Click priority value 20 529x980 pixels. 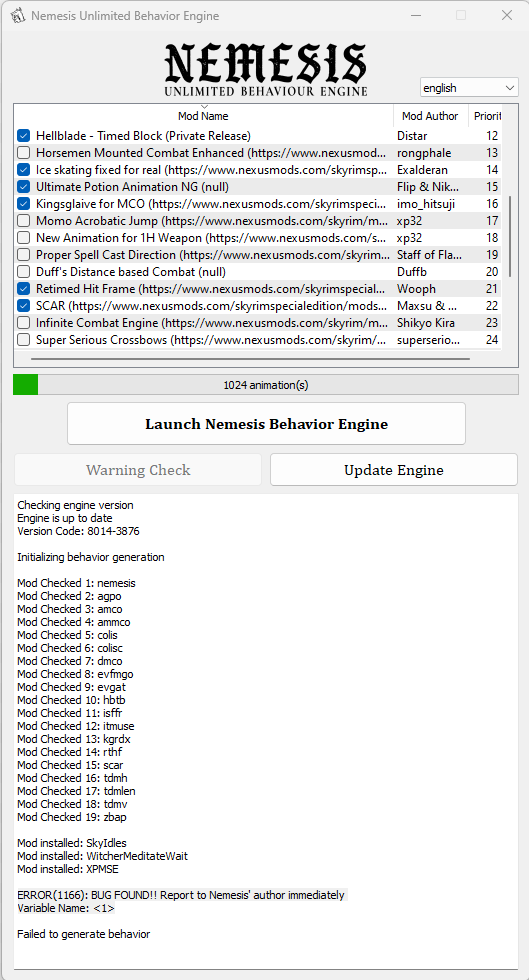tap(492, 272)
